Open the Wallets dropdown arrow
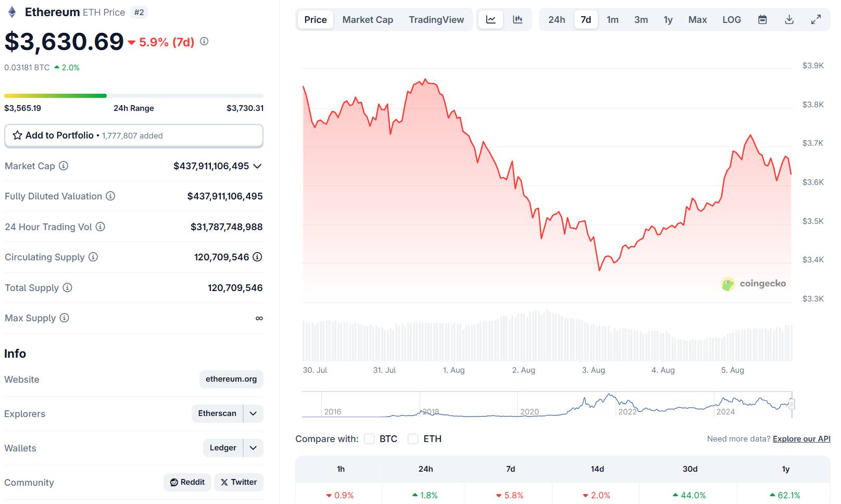The height and width of the screenshot is (504, 841). (x=253, y=448)
